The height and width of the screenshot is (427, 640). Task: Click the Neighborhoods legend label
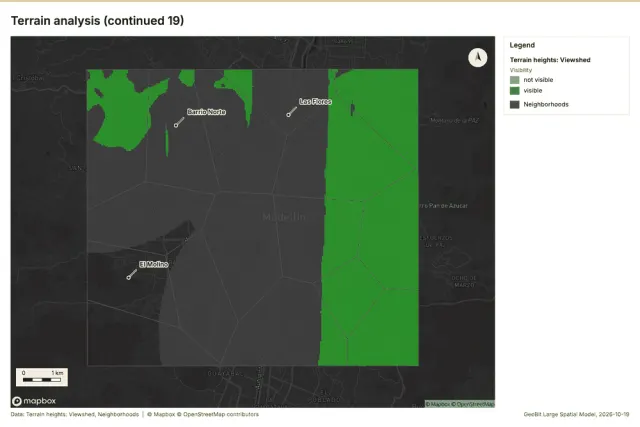(546, 105)
